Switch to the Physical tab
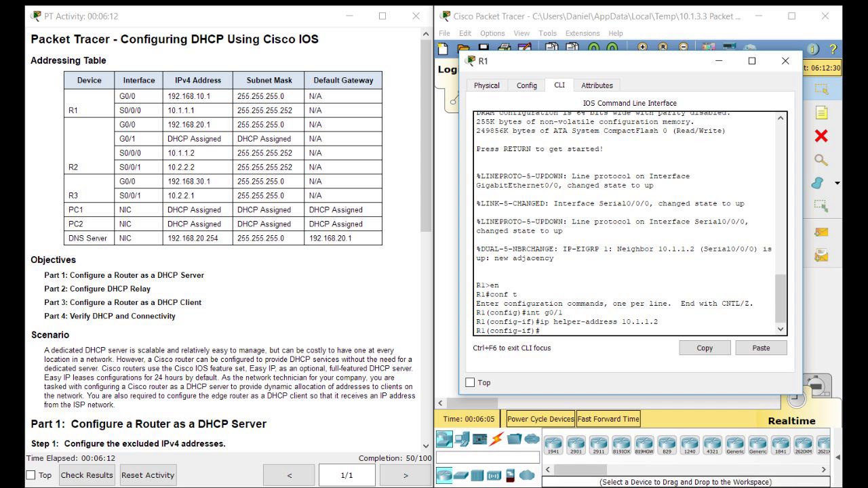 click(x=487, y=85)
